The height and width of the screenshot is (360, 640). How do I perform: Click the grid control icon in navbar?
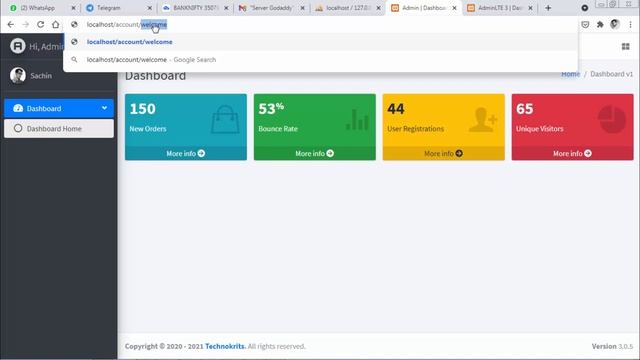point(625,47)
